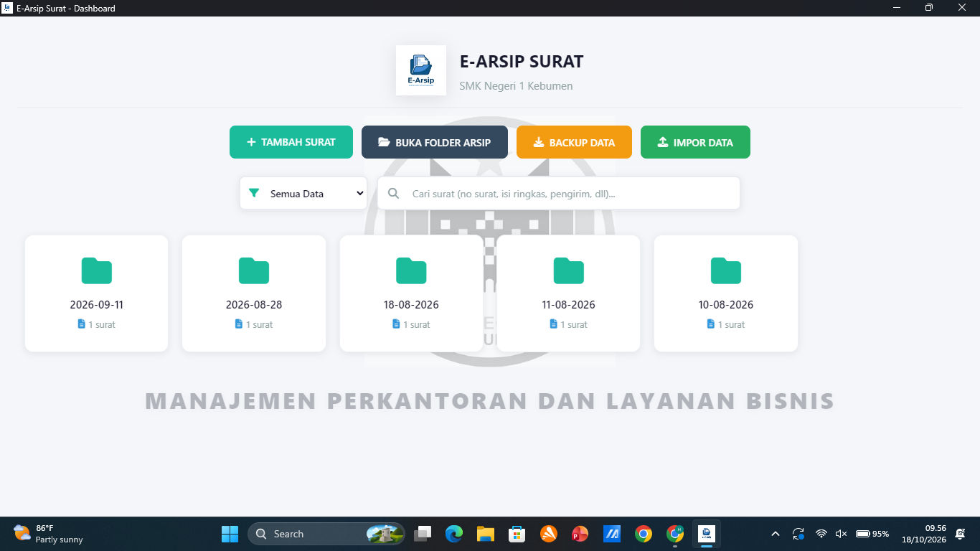Show hidden system tray icons
This screenshot has width=980, height=551.
tap(776, 534)
